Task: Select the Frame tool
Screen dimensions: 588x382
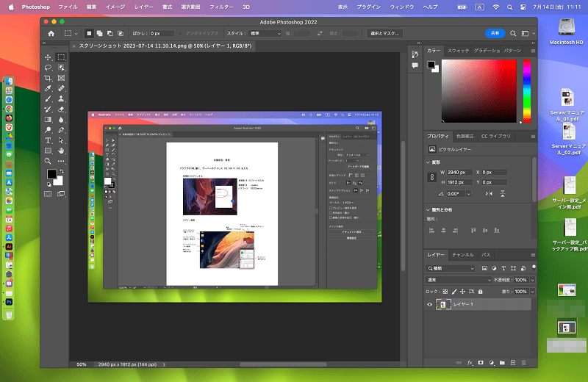Action: coord(61,78)
